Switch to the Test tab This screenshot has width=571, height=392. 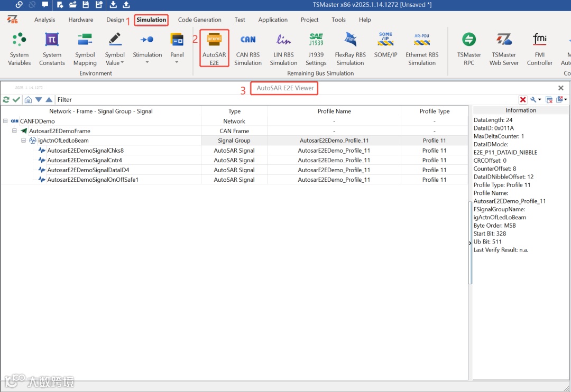coord(240,20)
